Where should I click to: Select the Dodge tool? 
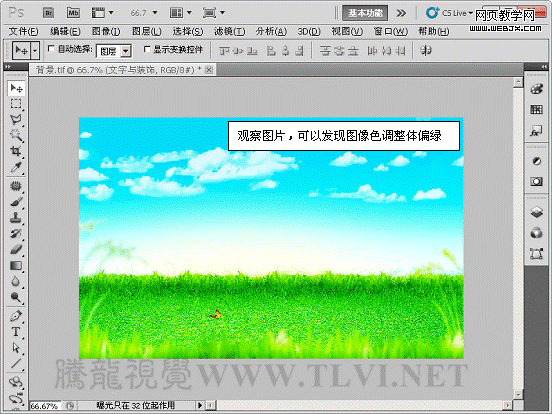(16, 297)
